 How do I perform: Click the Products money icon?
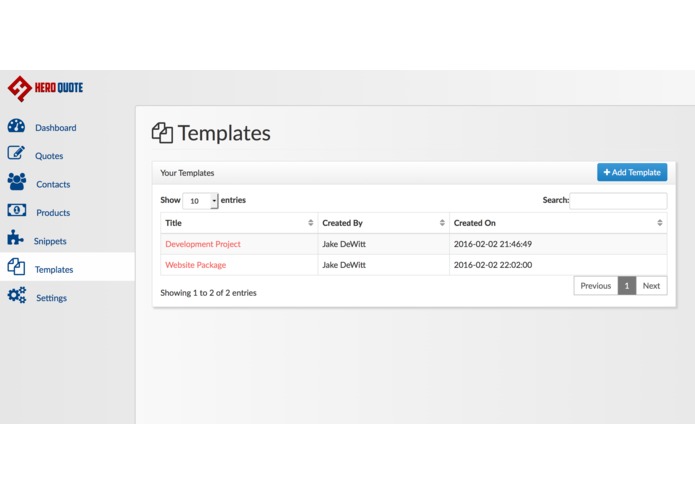click(17, 210)
